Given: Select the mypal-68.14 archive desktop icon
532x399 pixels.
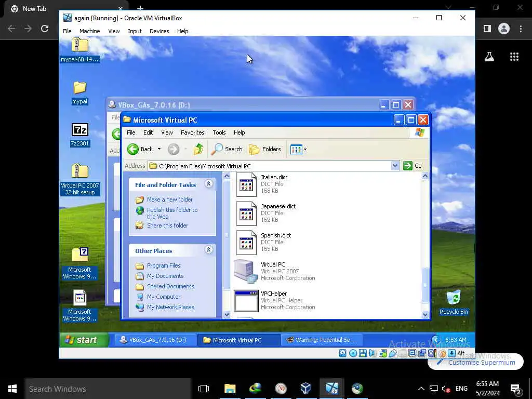Looking at the screenshot, I should [79, 50].
